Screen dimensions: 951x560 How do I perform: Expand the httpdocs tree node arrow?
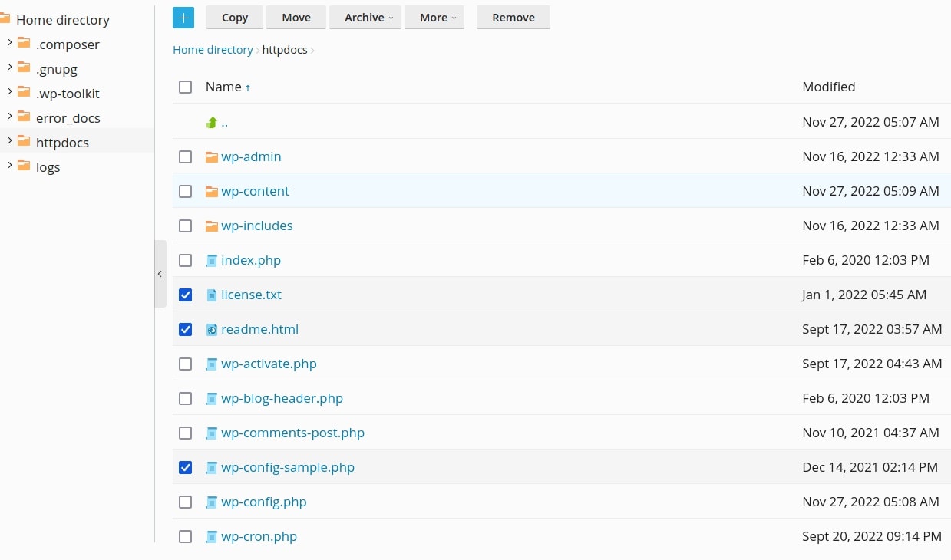[9, 141]
